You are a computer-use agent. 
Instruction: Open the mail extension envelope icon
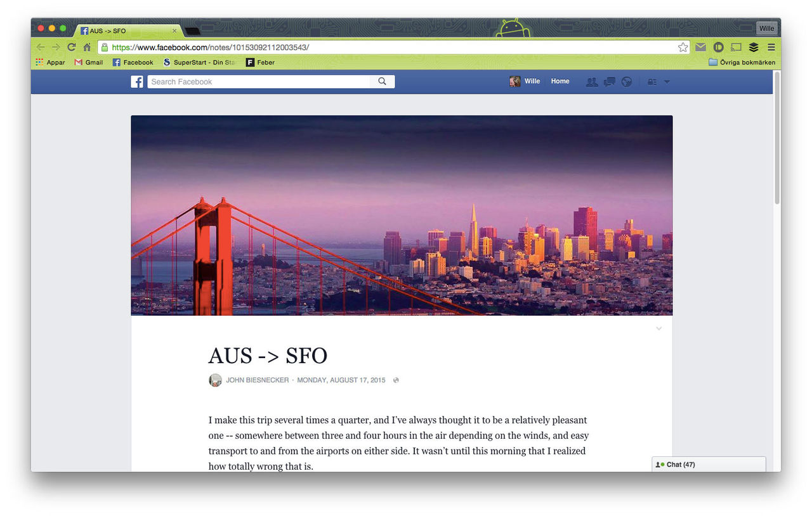coord(700,48)
